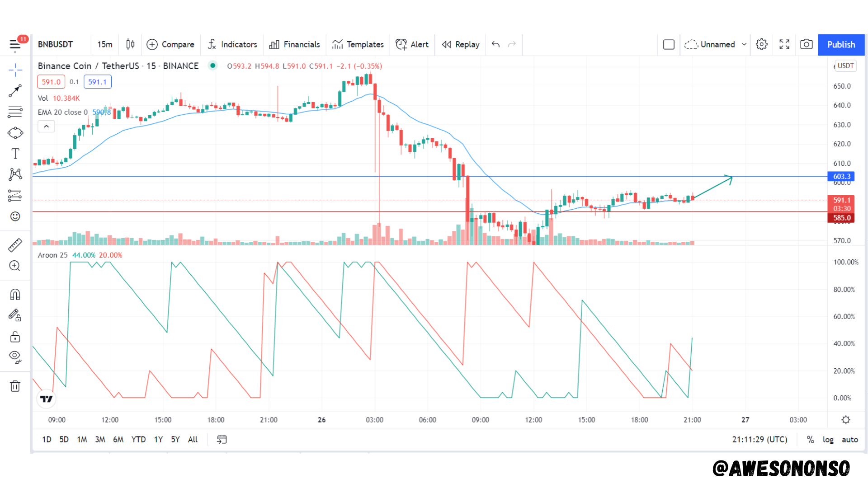Select the crosshair cursor tool
The height and width of the screenshot is (488, 868).
15,70
